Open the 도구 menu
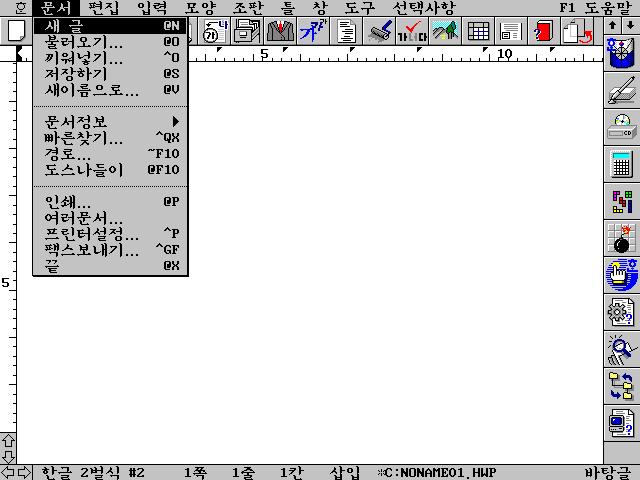This screenshot has height=480, width=640. (359, 8)
